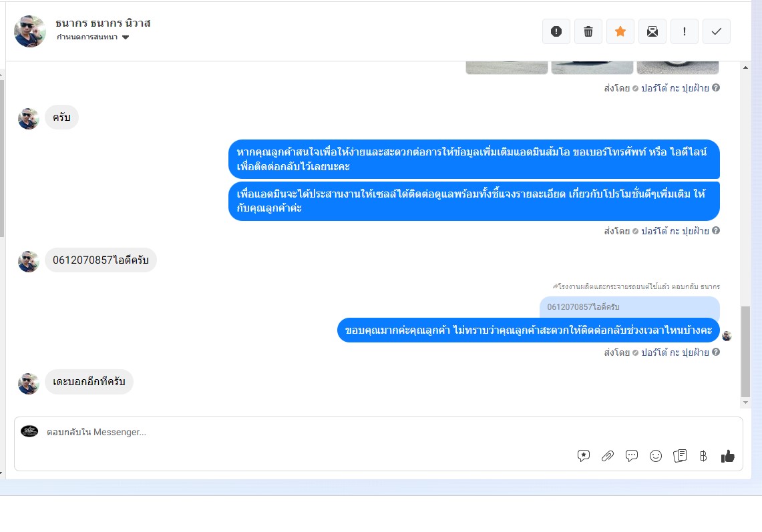Request payment with the baht icon
Image resolution: width=762 pixels, height=532 pixels.
pos(703,456)
